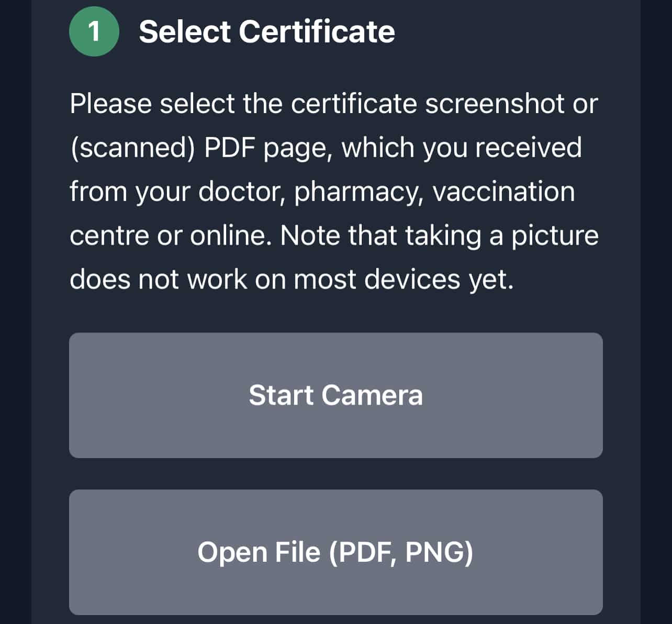Click the word "picture" in the instructions
The width and height of the screenshot is (672, 624).
click(555, 236)
